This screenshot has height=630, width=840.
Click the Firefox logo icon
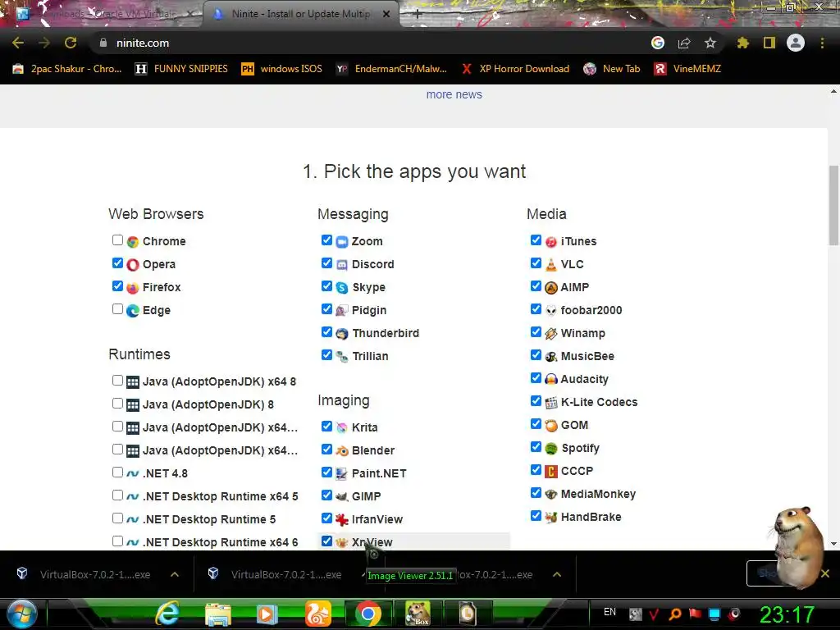point(133,288)
